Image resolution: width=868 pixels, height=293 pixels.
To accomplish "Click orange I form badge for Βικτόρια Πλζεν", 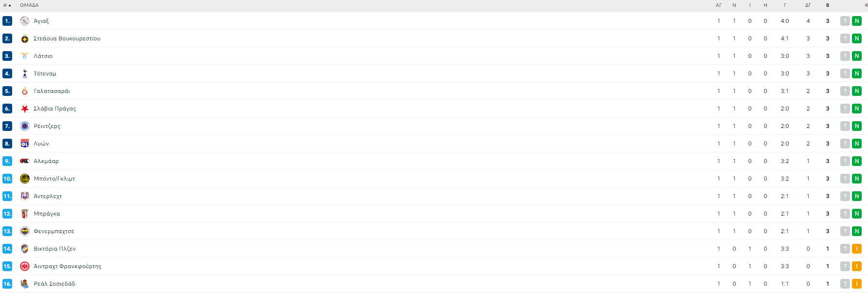I will [x=857, y=249].
